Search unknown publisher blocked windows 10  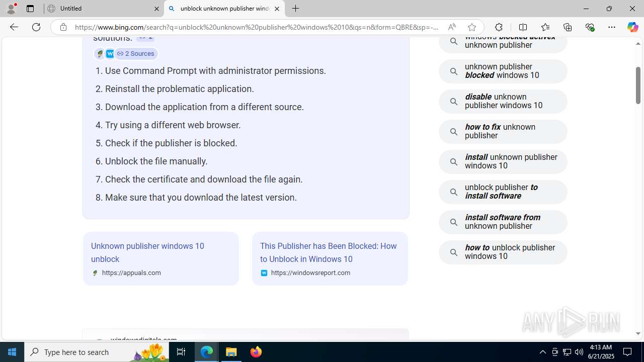tap(503, 71)
